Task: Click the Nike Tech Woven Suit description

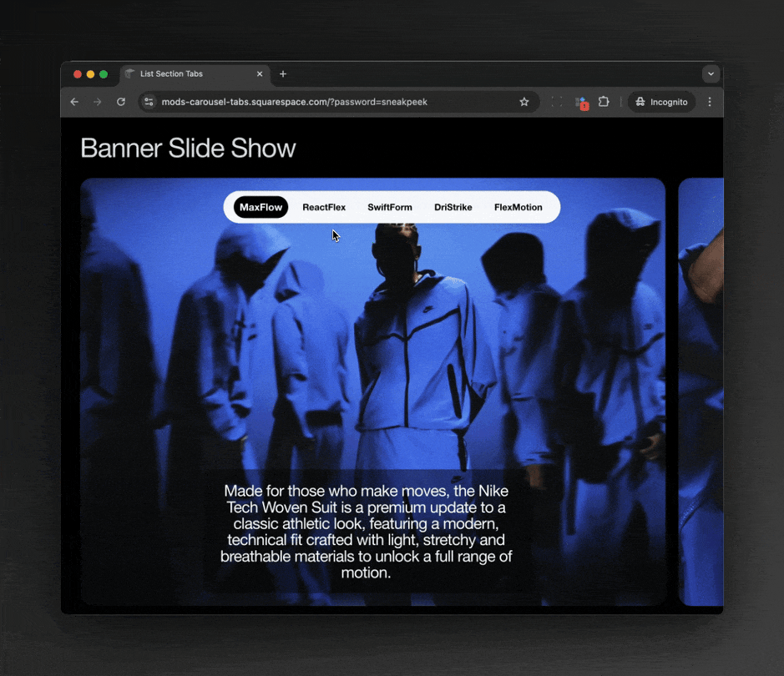Action: point(366,532)
